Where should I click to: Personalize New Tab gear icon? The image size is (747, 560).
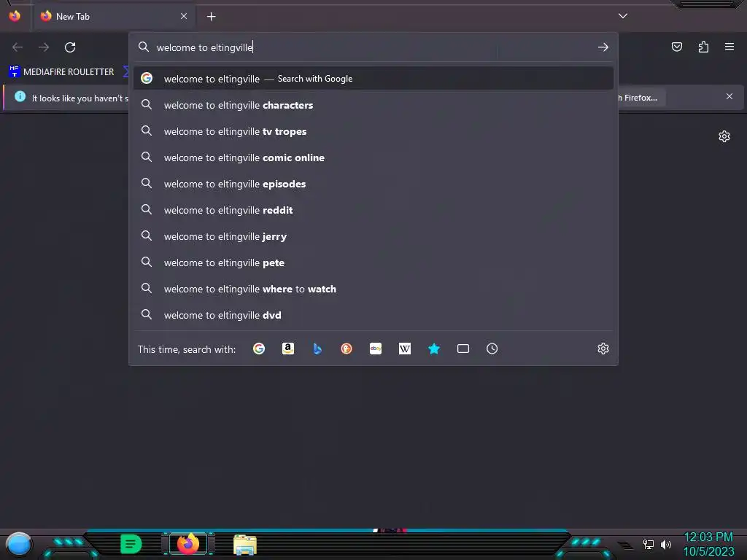coord(724,136)
